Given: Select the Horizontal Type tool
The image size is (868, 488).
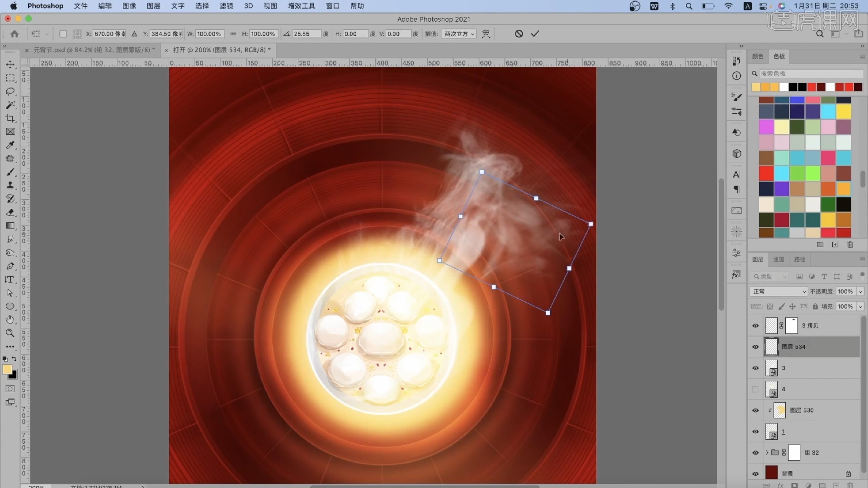Looking at the screenshot, I should click(x=10, y=279).
